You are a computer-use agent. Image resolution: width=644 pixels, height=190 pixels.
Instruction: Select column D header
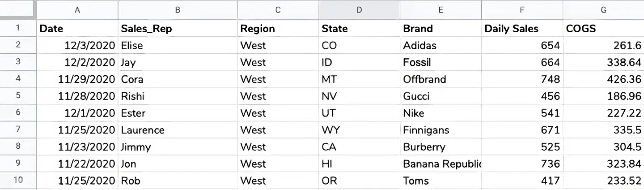click(359, 10)
